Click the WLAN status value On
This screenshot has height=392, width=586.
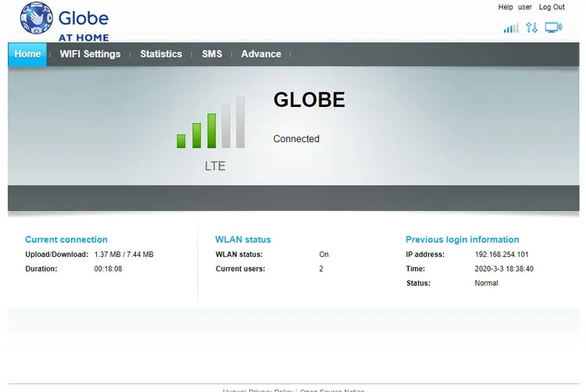[x=323, y=255]
